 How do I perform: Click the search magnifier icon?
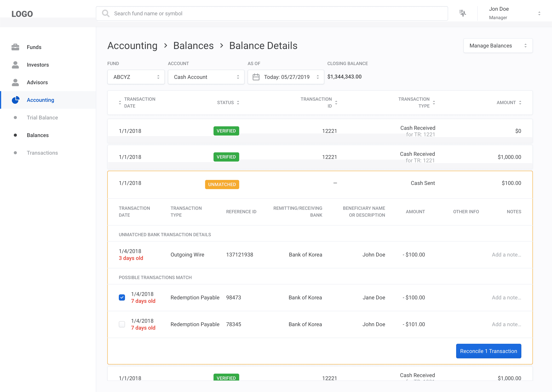tap(106, 13)
